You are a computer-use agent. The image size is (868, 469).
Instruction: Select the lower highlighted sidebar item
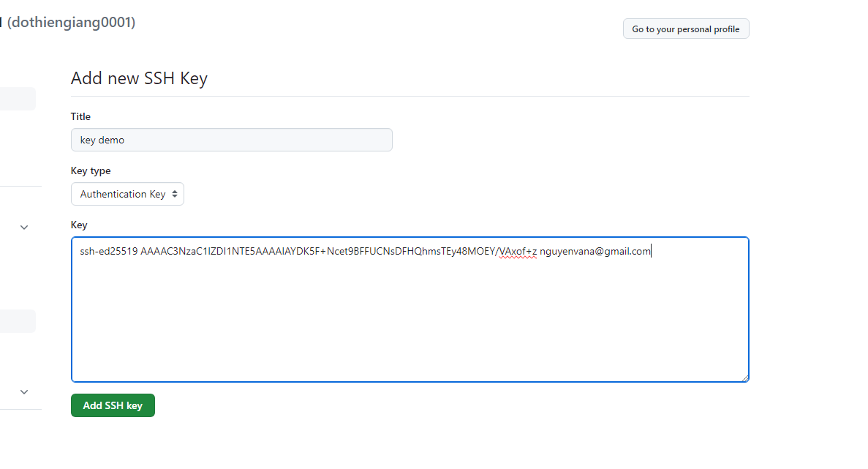(x=18, y=321)
